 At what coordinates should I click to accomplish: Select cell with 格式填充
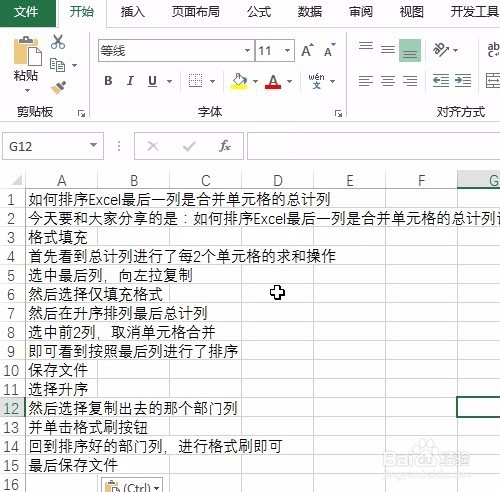click(x=61, y=237)
